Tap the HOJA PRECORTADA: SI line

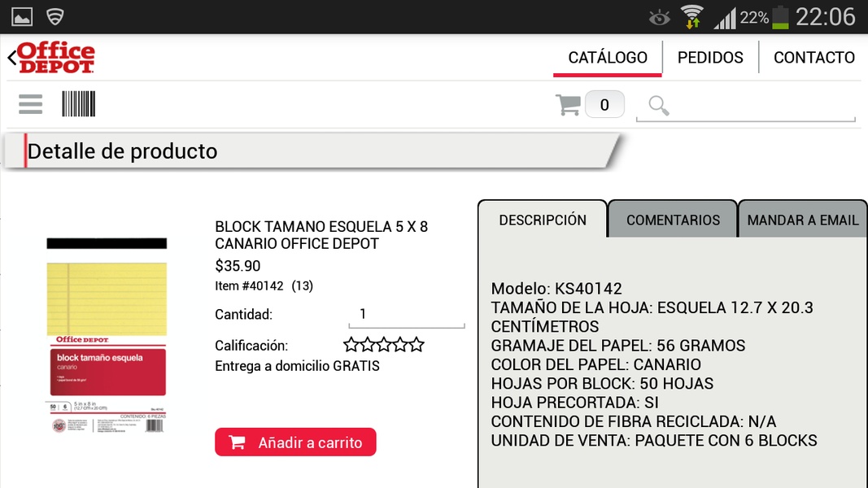(574, 403)
